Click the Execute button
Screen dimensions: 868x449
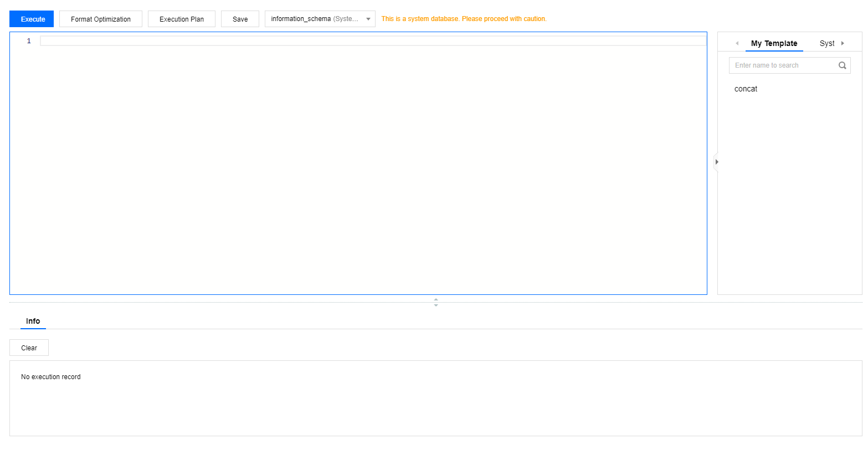[x=32, y=19]
